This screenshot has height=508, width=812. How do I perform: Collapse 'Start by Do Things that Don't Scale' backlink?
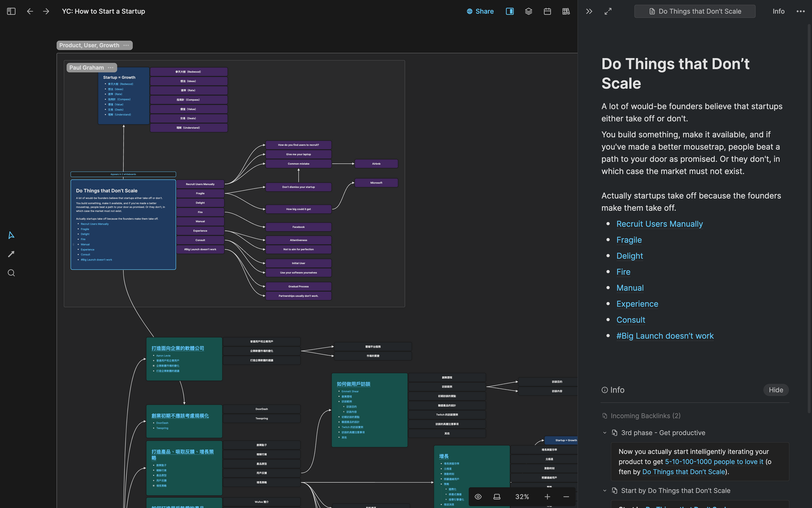[605, 491]
